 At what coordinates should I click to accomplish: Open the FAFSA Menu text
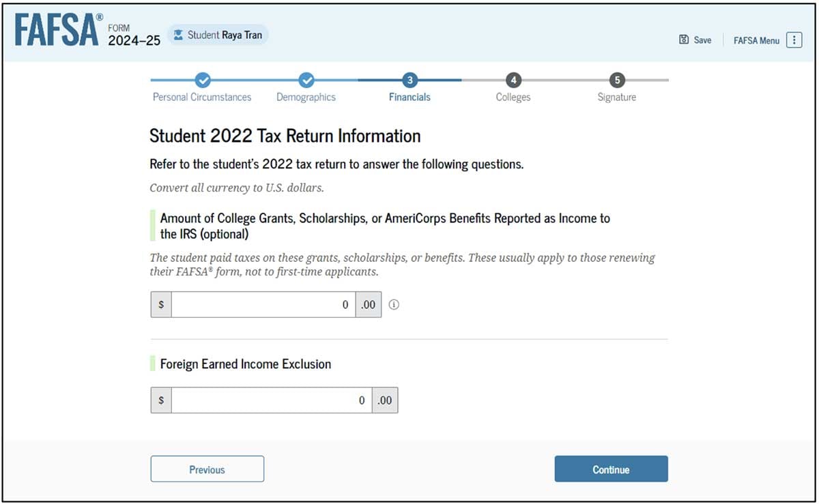(756, 40)
